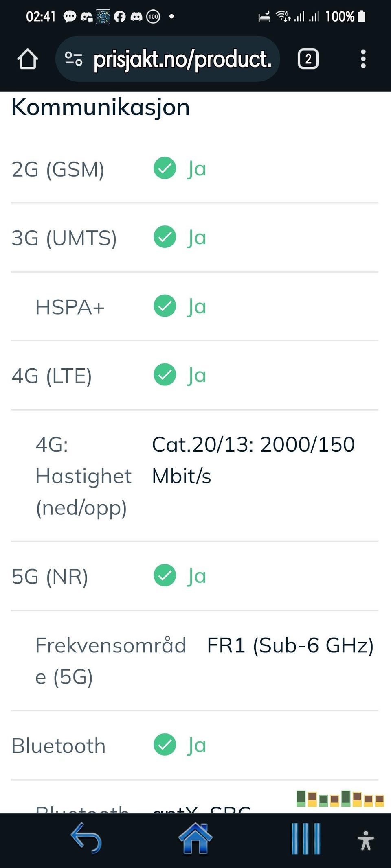Tap the green checkmark next to 2G (GSM)
This screenshot has height=868, width=391.
pos(165,168)
